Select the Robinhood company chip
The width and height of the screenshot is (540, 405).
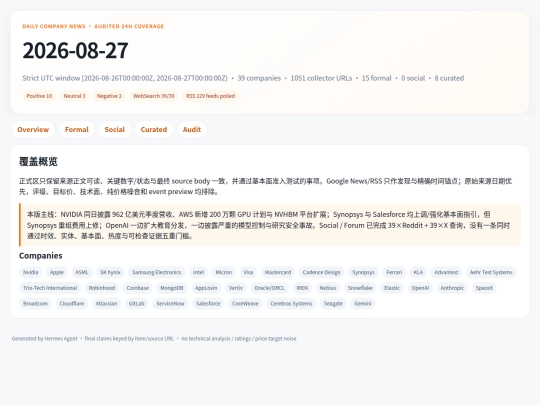[x=102, y=288]
